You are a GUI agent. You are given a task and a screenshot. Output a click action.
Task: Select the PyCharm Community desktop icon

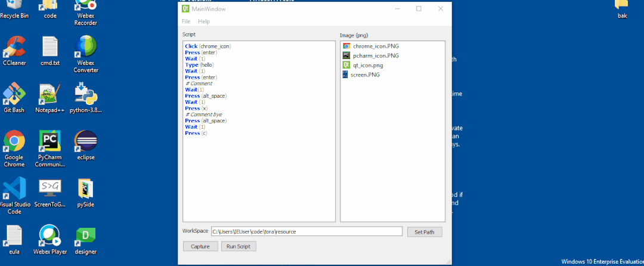click(x=50, y=149)
